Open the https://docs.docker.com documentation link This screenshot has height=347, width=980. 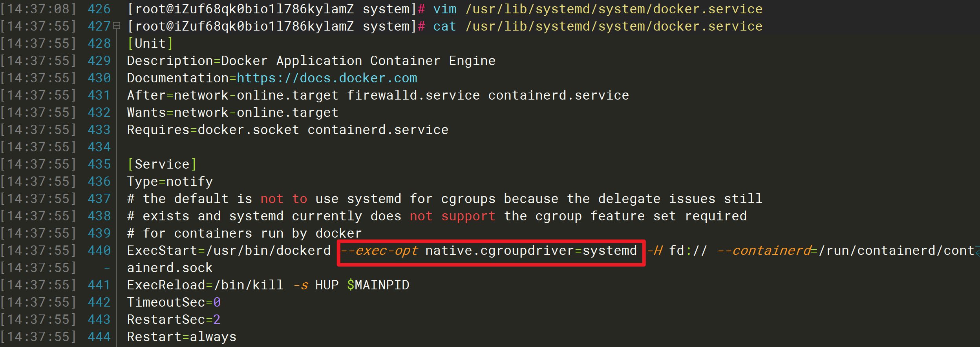[x=327, y=78]
